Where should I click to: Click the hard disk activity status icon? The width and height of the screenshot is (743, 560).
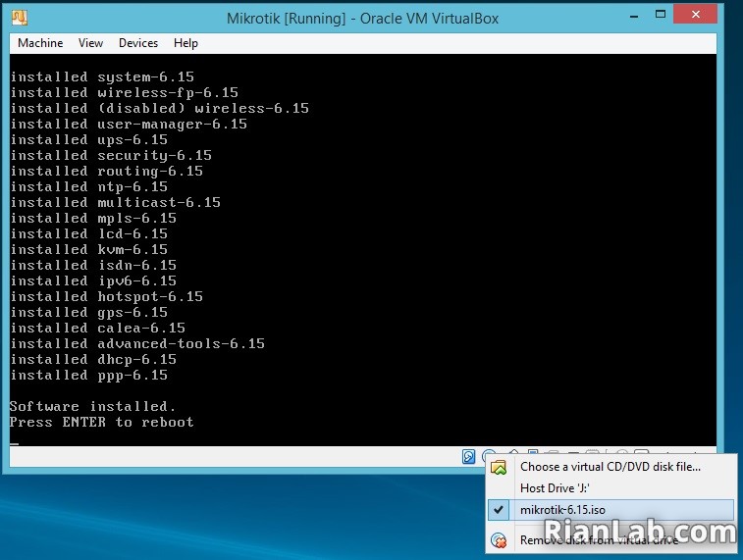point(468,456)
